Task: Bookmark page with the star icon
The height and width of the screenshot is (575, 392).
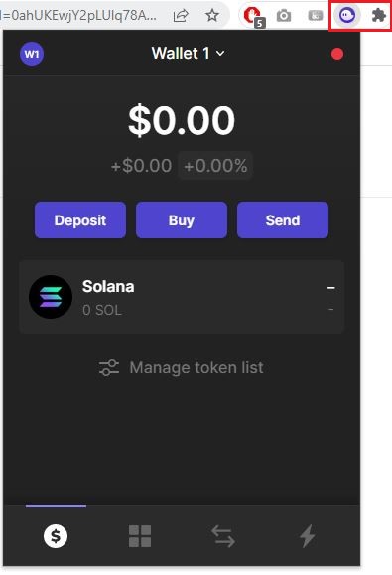Action: (x=212, y=16)
